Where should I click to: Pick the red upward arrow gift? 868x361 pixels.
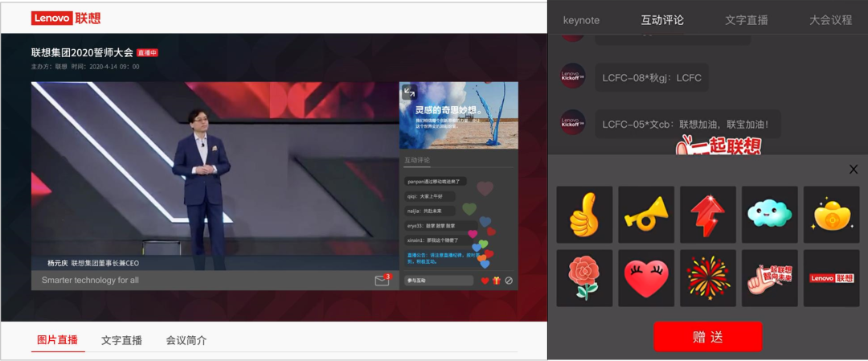click(x=707, y=215)
